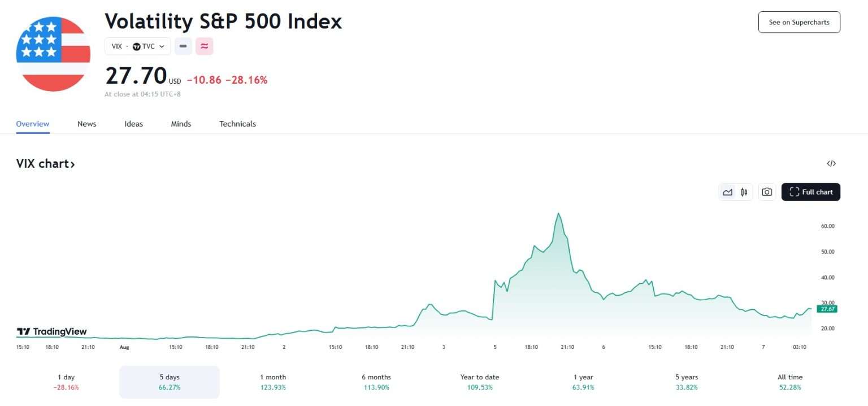Select the Year to date range

(x=479, y=382)
